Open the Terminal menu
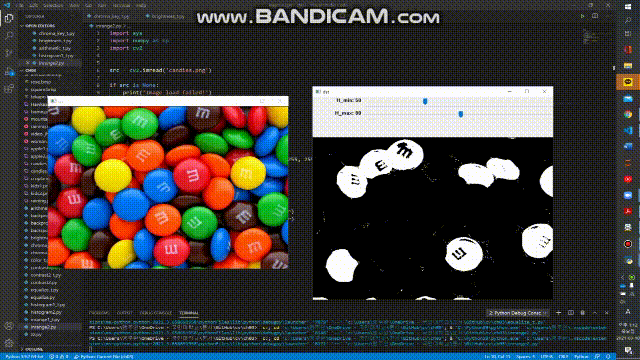The height and width of the screenshot is (360, 640). click(121, 6)
